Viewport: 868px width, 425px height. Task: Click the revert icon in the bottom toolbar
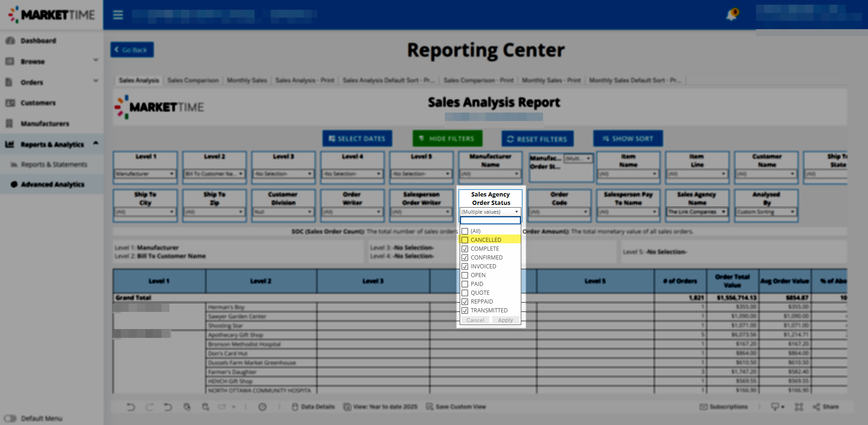pos(168,407)
